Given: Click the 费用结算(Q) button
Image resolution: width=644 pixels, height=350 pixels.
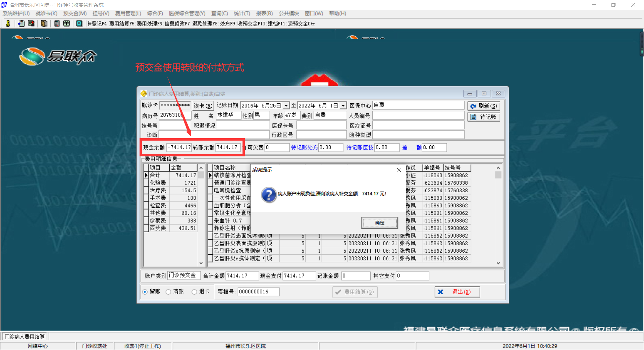Looking at the screenshot, I should (355, 292).
